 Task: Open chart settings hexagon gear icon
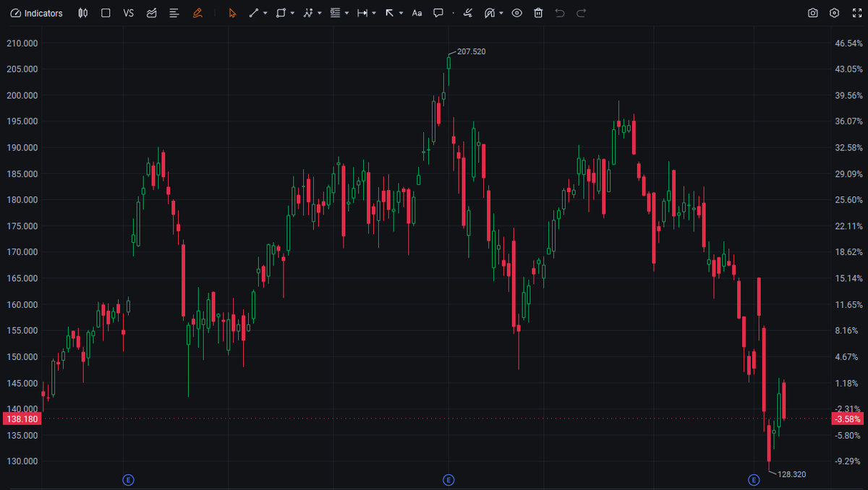pyautogui.click(x=834, y=13)
